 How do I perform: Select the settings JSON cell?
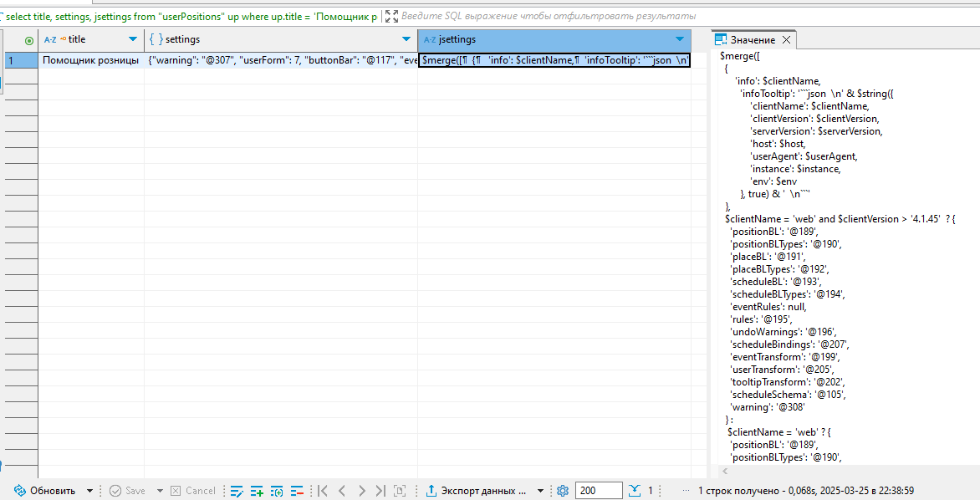click(281, 61)
